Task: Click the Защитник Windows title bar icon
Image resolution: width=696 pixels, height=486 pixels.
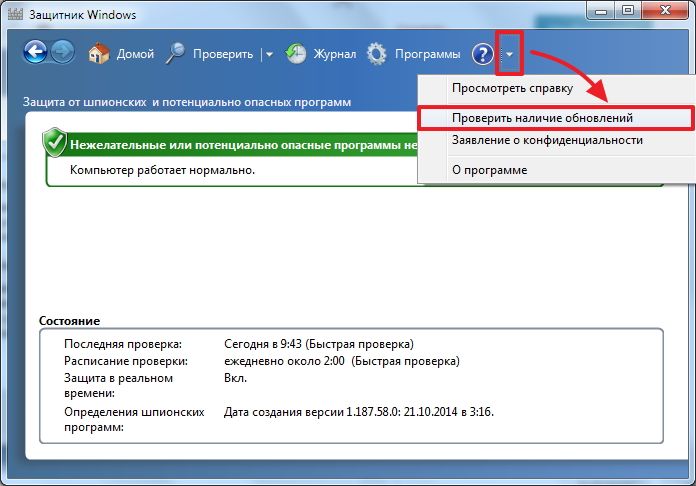Action: [x=12, y=15]
